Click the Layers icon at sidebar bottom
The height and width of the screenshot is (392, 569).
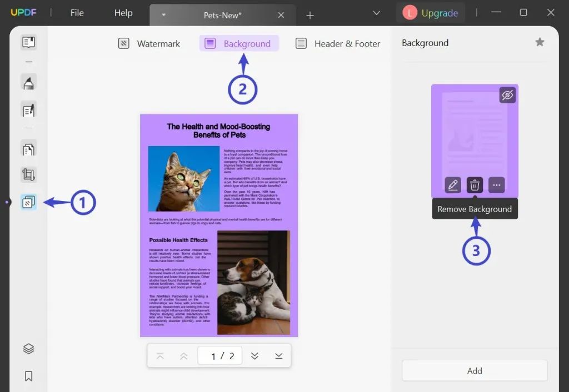click(29, 349)
